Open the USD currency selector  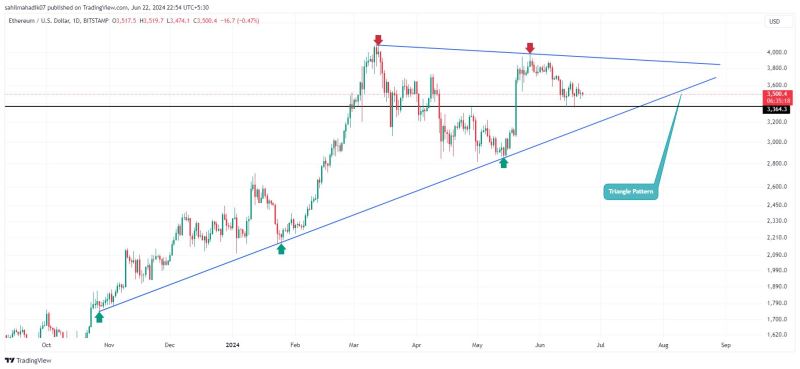pyautogui.click(x=773, y=21)
